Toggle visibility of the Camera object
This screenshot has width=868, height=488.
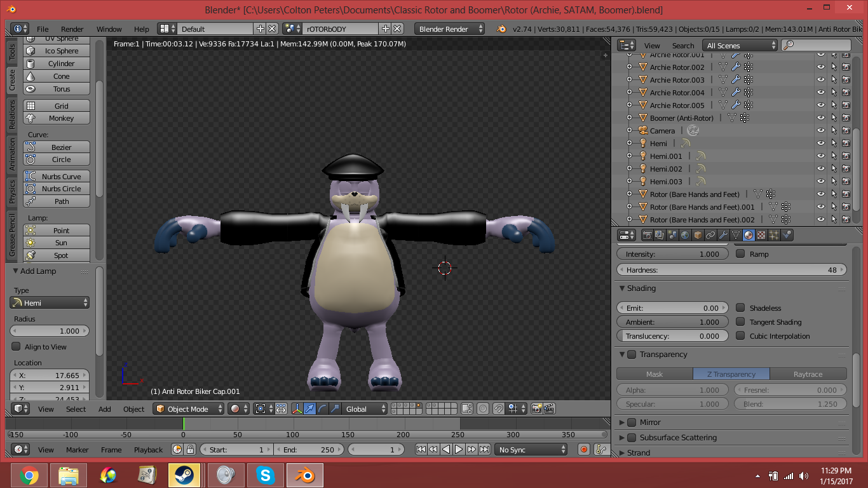tap(821, 131)
